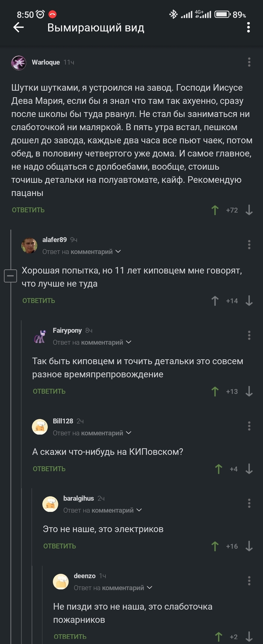Image resolution: width=263 pixels, height=644 pixels.
Task: Upvote baralgihus's comment
Action: pos(215,546)
